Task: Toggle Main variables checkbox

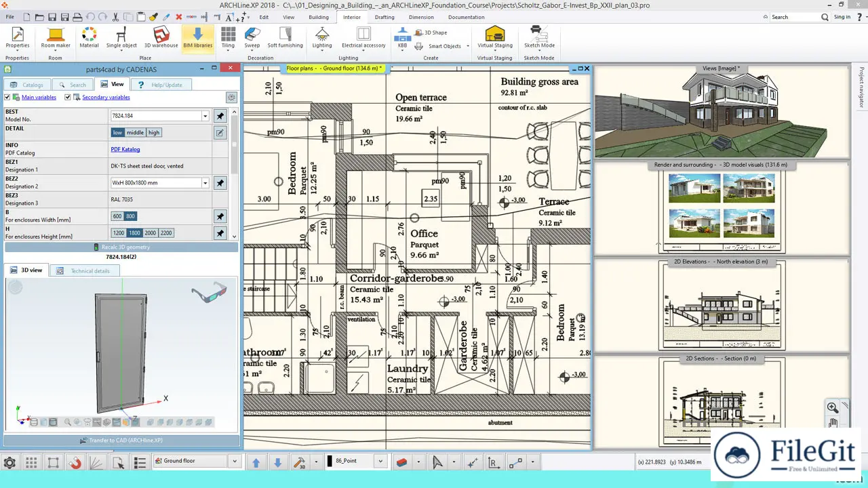Action: [8, 98]
